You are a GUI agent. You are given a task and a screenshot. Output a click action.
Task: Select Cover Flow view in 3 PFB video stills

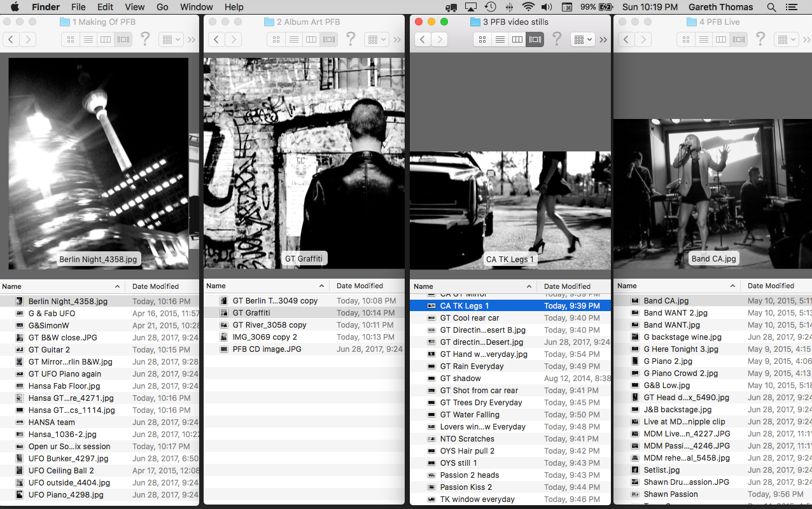(x=535, y=39)
